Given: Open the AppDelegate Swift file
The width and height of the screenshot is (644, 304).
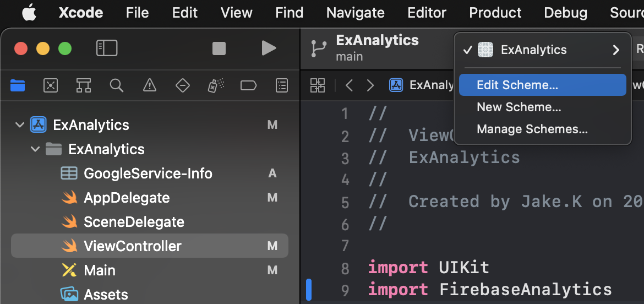Looking at the screenshot, I should click(127, 198).
